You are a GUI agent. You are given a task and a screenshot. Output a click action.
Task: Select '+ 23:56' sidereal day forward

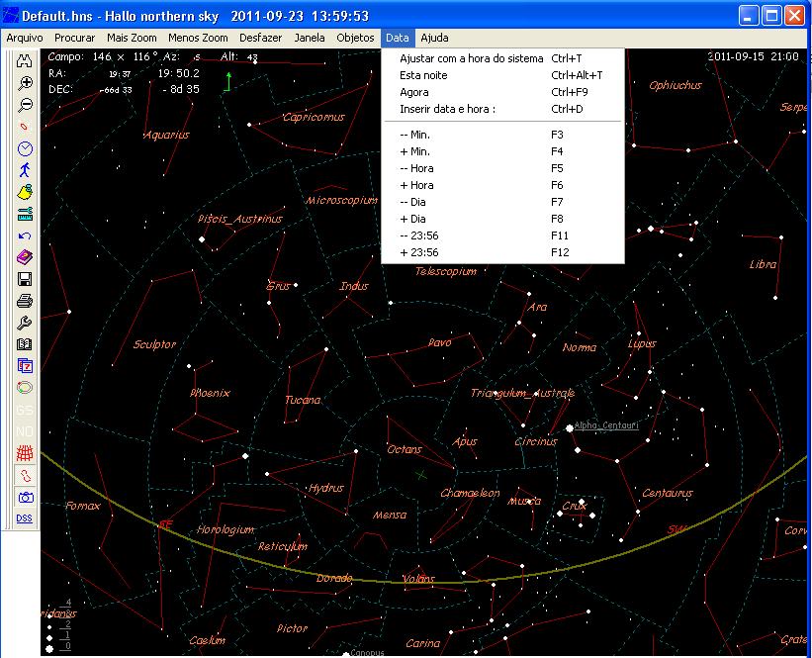(x=502, y=252)
